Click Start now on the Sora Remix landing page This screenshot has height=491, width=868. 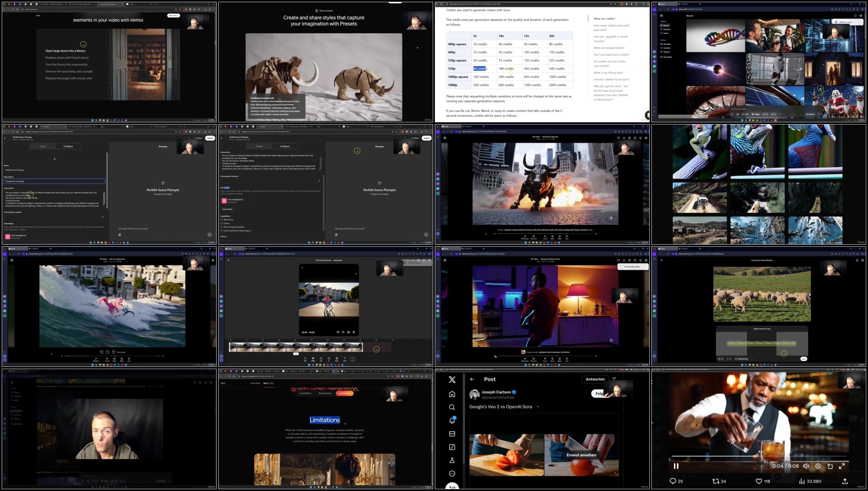coord(173,15)
